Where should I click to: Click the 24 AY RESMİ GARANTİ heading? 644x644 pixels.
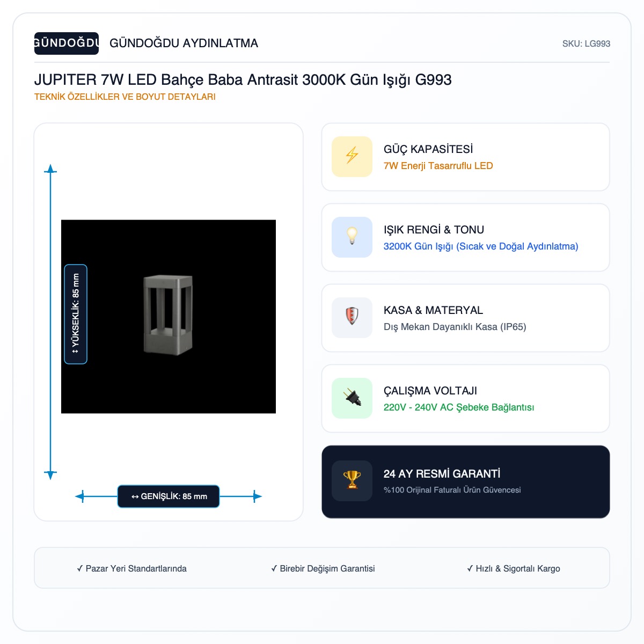pyautogui.click(x=442, y=474)
